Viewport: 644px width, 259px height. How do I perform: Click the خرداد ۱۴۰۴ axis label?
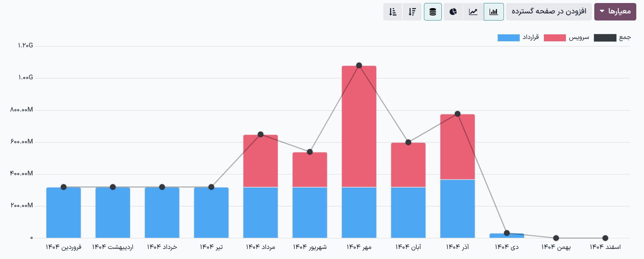point(162,247)
